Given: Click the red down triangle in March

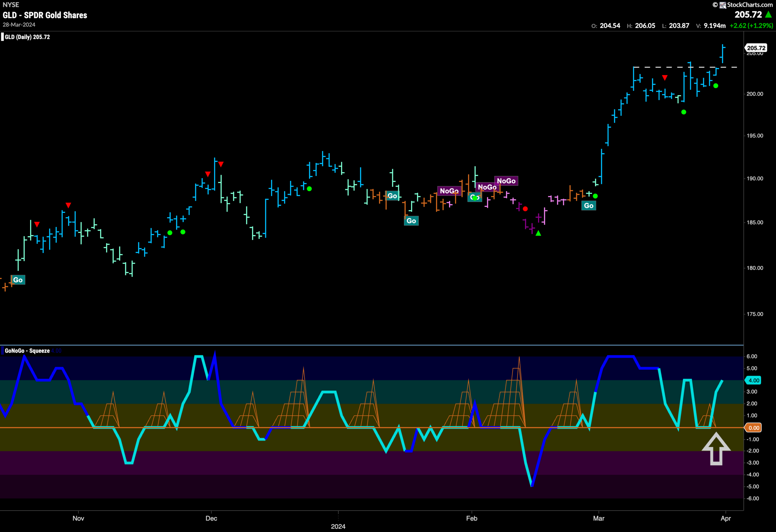Looking at the screenshot, I should pyautogui.click(x=664, y=78).
